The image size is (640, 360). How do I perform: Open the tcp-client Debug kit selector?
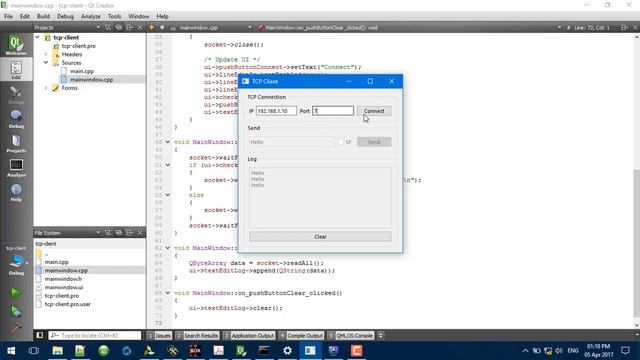coord(16,261)
